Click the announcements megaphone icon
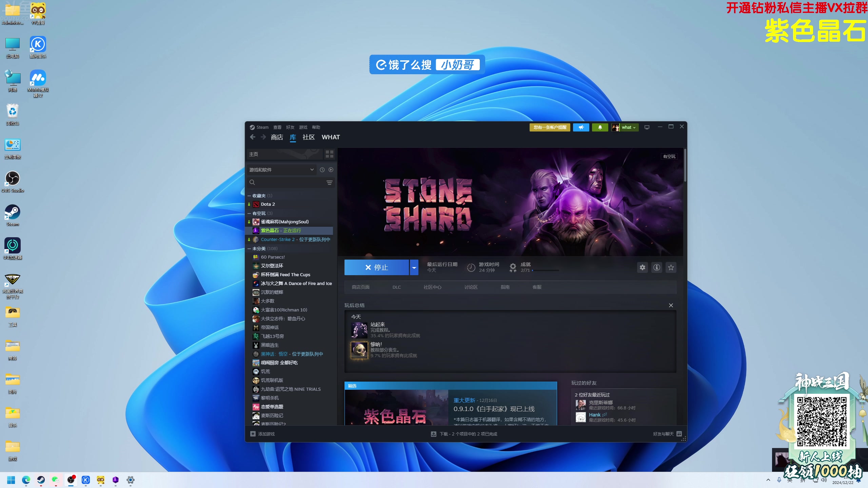The height and width of the screenshot is (488, 868). pos(581,127)
